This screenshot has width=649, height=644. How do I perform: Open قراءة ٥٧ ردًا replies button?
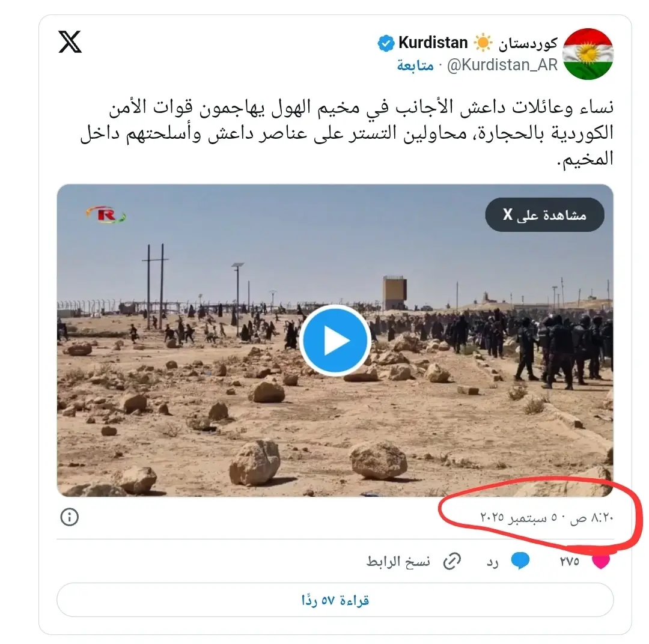point(335,600)
